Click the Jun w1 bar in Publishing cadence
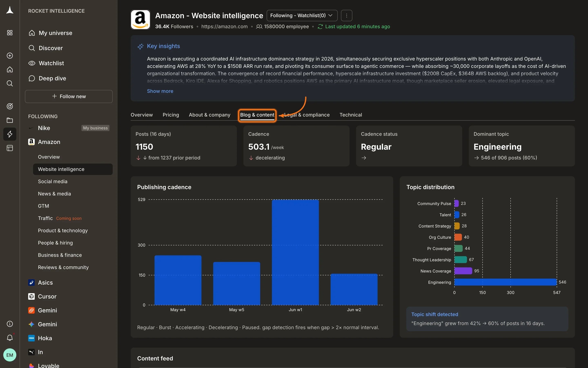This screenshot has height=368, width=588. point(295,252)
